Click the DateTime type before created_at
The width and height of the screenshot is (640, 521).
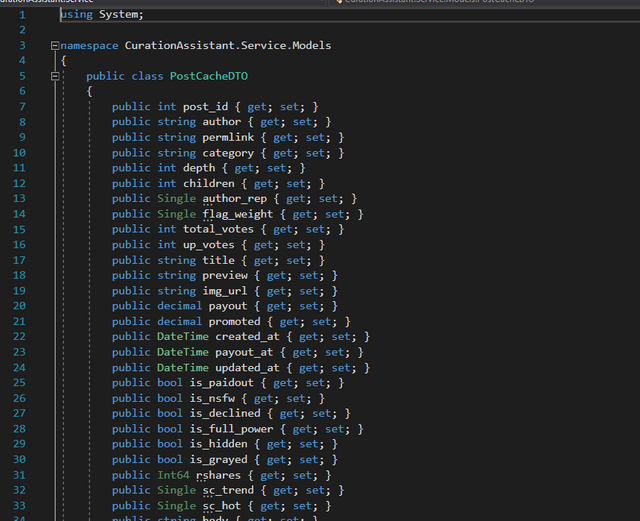[x=183, y=337]
